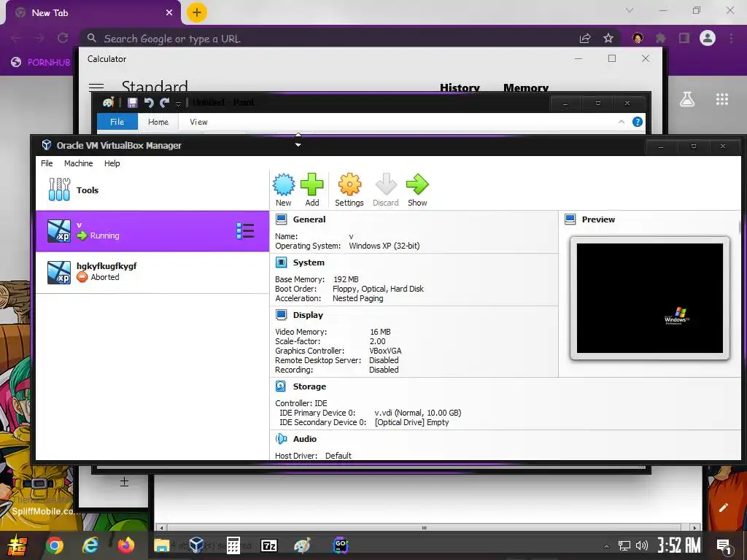The height and width of the screenshot is (560, 747).
Task: Open the Paint quick access dropdown arrow
Action: (178, 103)
